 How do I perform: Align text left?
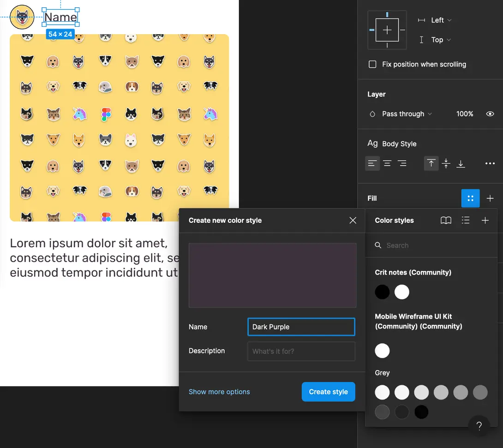pos(372,163)
